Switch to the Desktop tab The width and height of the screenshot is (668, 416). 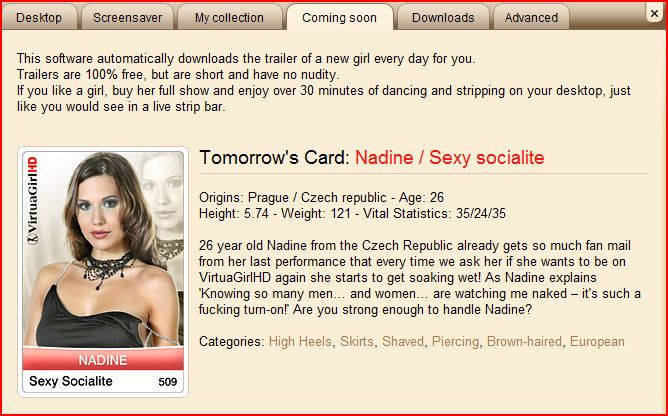[39, 17]
